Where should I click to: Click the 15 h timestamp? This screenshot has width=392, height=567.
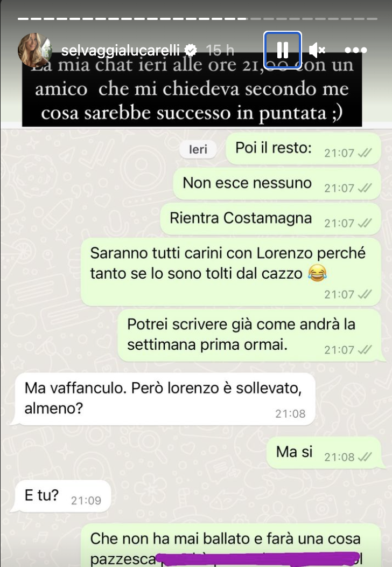220,50
